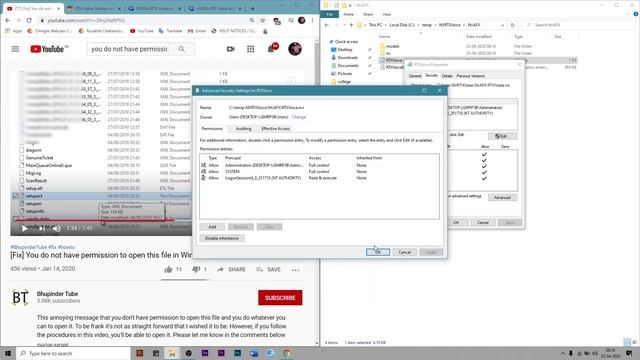Play the YouTube video

tap(24, 229)
